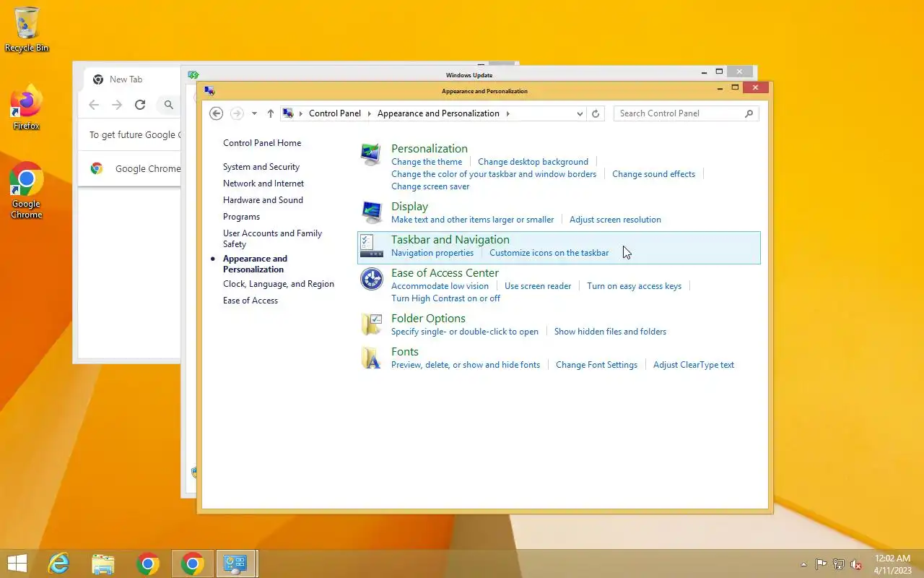Click Use screen reader link
Viewport: 924px width, 578px height.
(x=538, y=286)
